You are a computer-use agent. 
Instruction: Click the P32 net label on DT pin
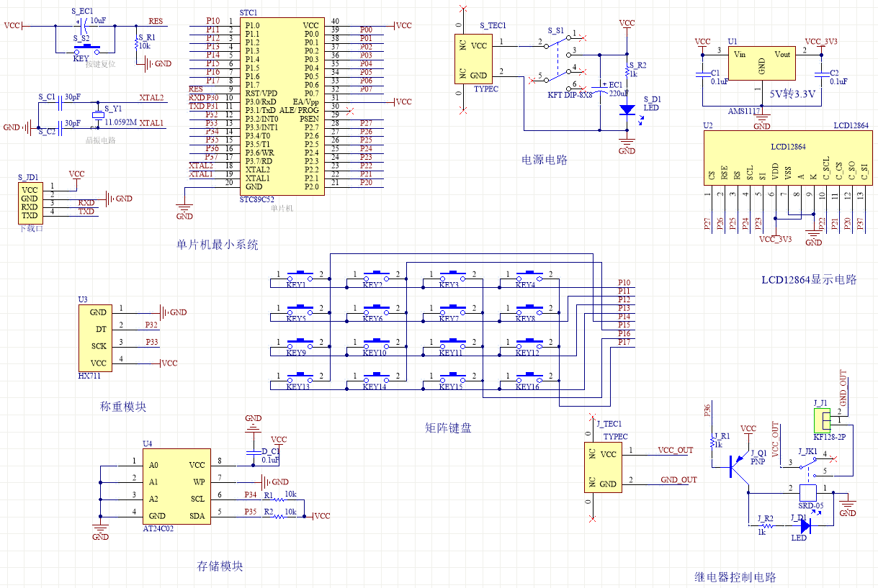coord(151,325)
